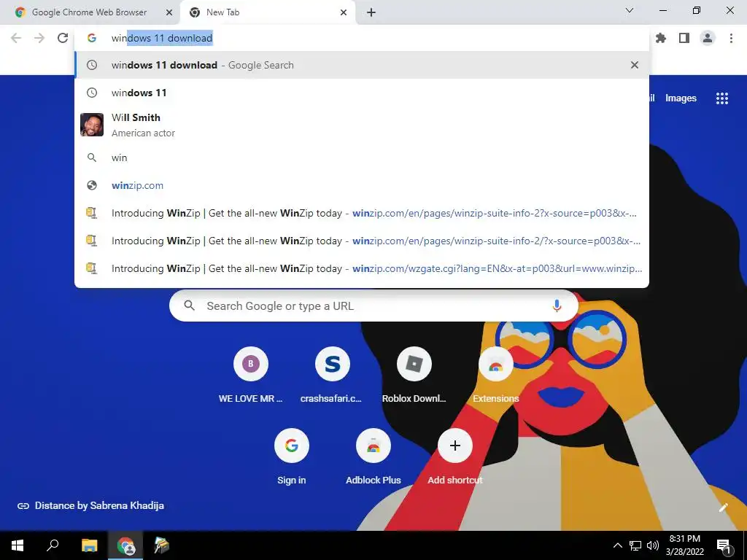This screenshot has width=747, height=560.
Task: Open the winzip.com suggestion
Action: pyautogui.click(x=362, y=185)
